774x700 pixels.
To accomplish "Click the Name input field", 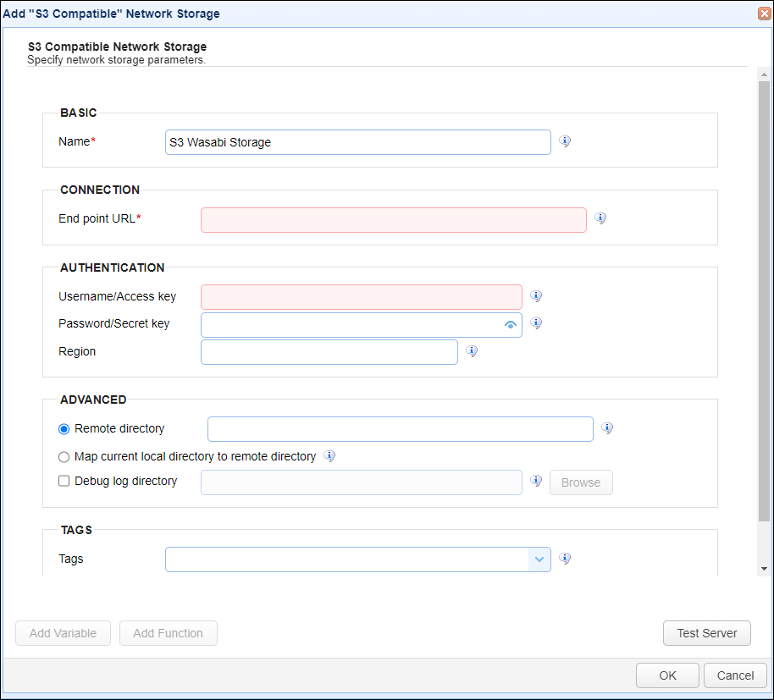I will pos(358,142).
